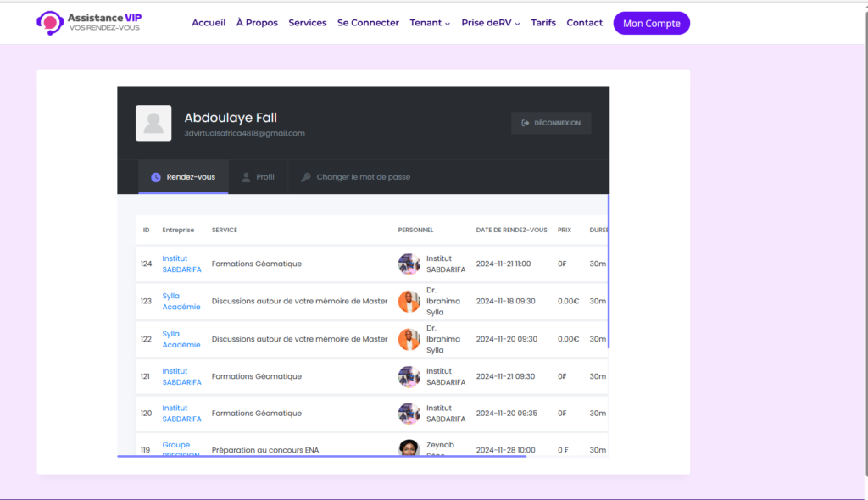Click the Assistance VIP logo icon
The image size is (868, 500).
[x=51, y=23]
